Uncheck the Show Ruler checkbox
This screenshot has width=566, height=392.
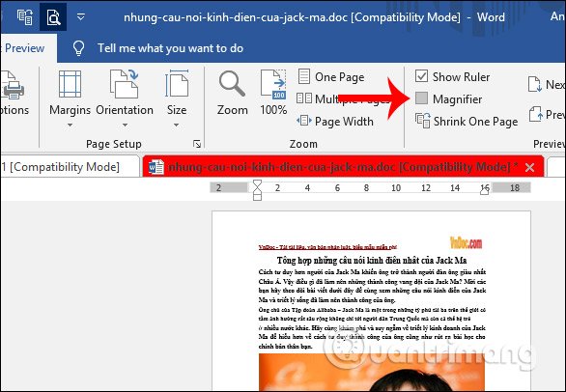421,76
